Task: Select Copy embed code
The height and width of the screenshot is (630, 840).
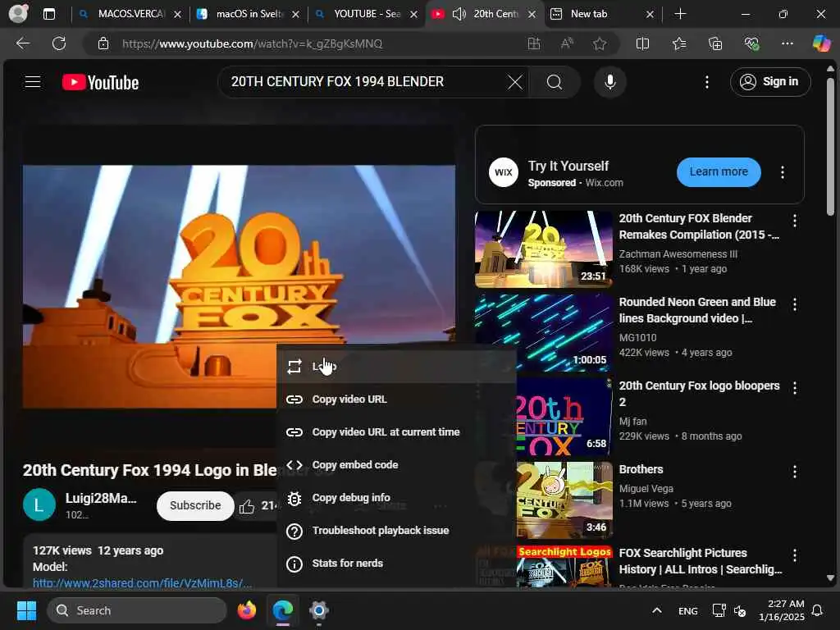Action: point(396,464)
